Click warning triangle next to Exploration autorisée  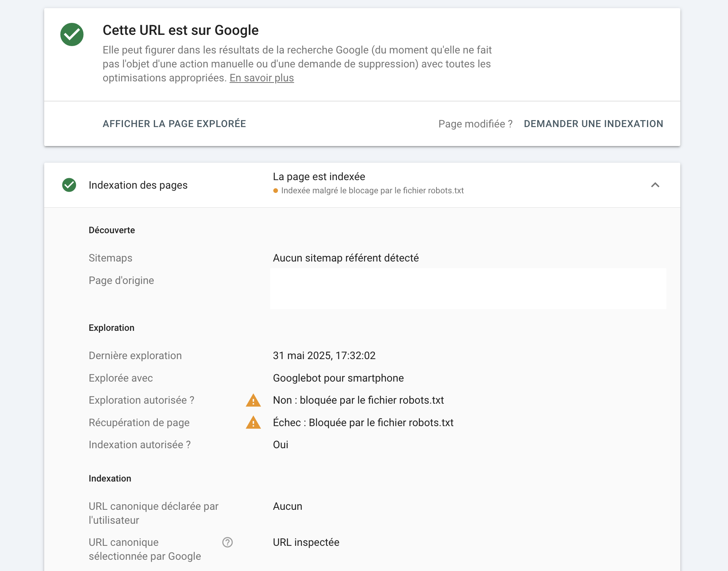tap(253, 400)
